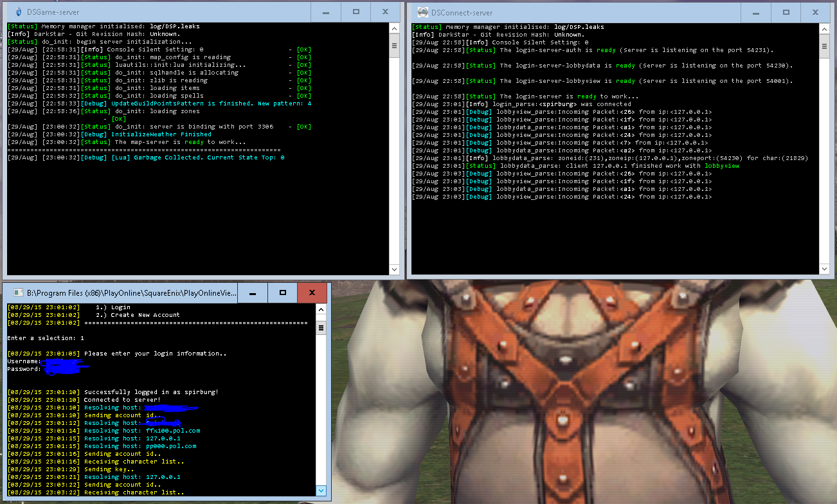Close the DSGame-server window

(385, 12)
